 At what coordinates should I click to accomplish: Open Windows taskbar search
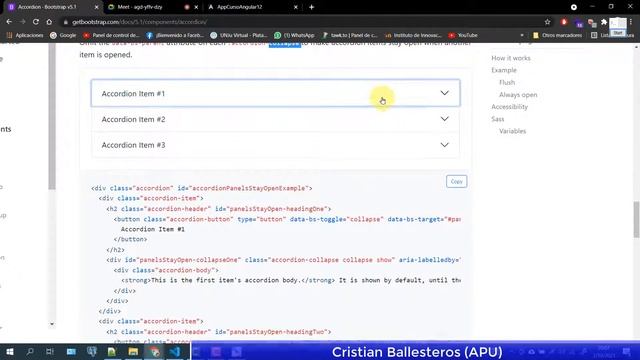(x=30, y=351)
